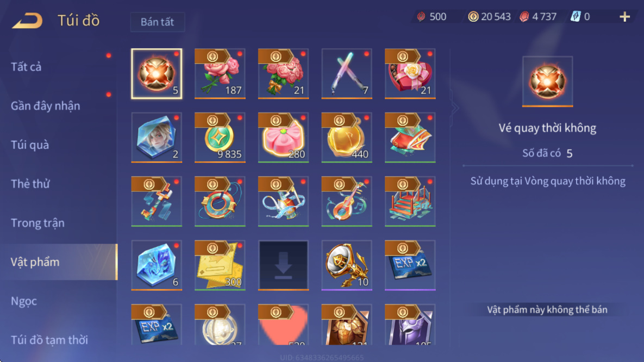Select the blue hero shard with 2

coord(157,138)
